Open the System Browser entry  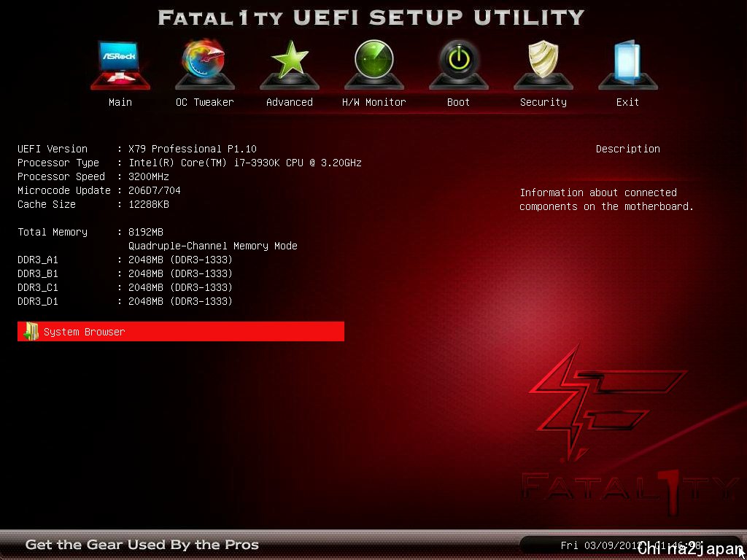coord(181,332)
